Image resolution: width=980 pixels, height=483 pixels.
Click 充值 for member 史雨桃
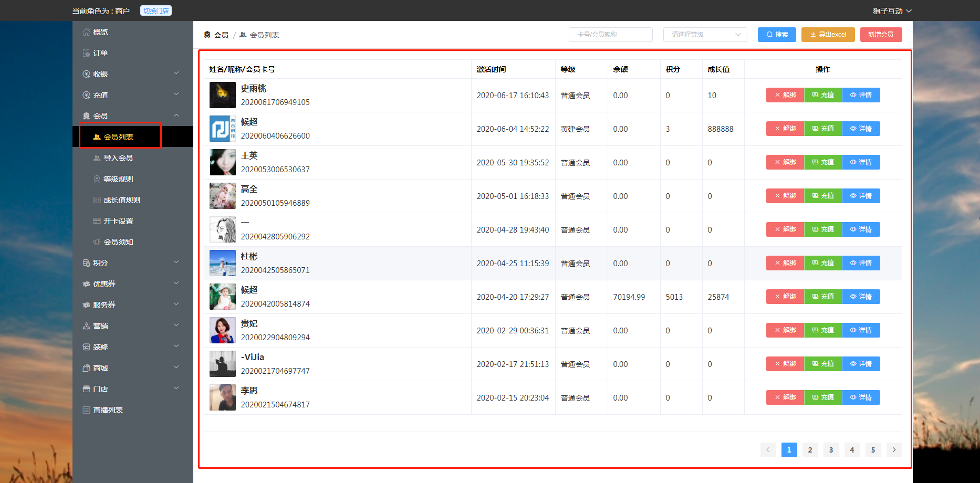coord(823,95)
